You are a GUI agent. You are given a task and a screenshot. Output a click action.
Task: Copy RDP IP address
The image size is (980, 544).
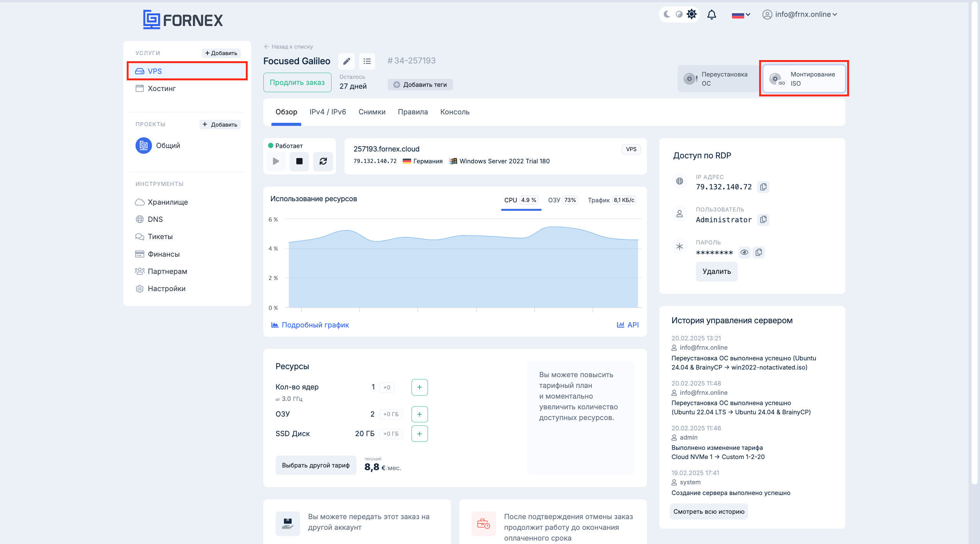tap(763, 187)
